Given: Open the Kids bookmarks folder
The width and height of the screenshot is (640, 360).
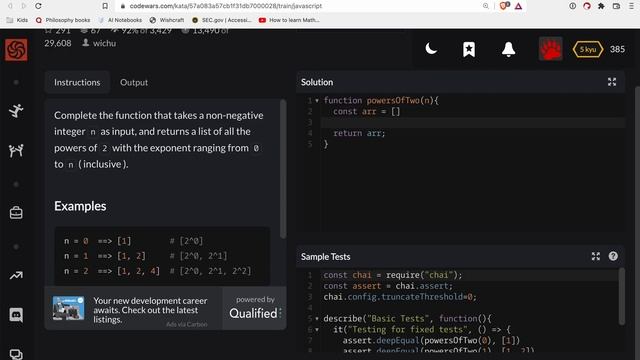Looking at the screenshot, I should click(18, 20).
